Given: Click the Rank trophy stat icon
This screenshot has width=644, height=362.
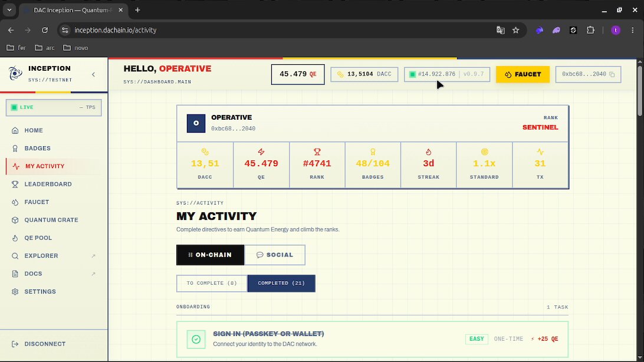Looking at the screenshot, I should [317, 152].
